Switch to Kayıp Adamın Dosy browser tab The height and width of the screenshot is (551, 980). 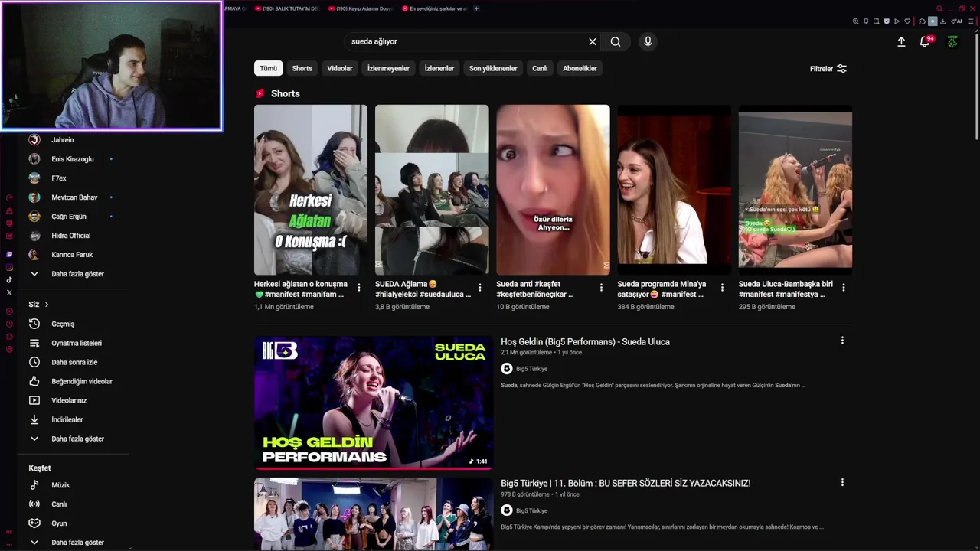pos(359,8)
